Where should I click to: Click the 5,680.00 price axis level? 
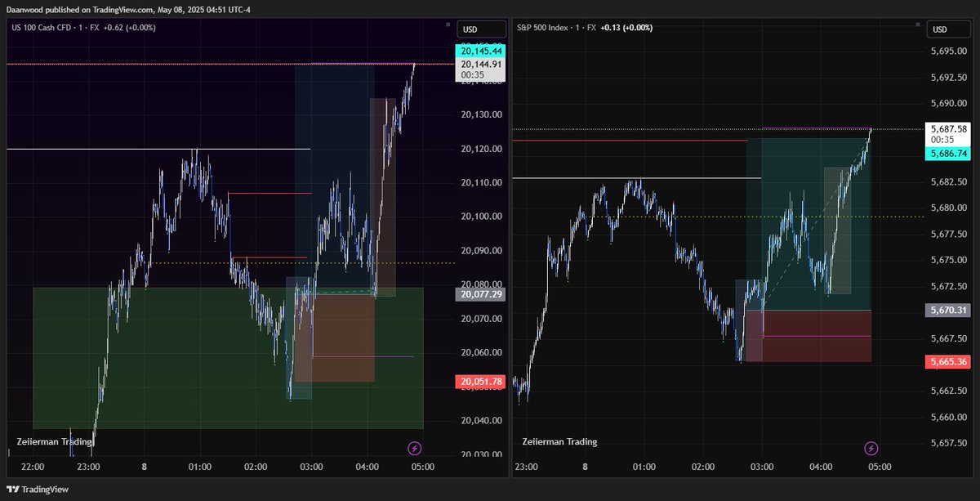coord(949,208)
